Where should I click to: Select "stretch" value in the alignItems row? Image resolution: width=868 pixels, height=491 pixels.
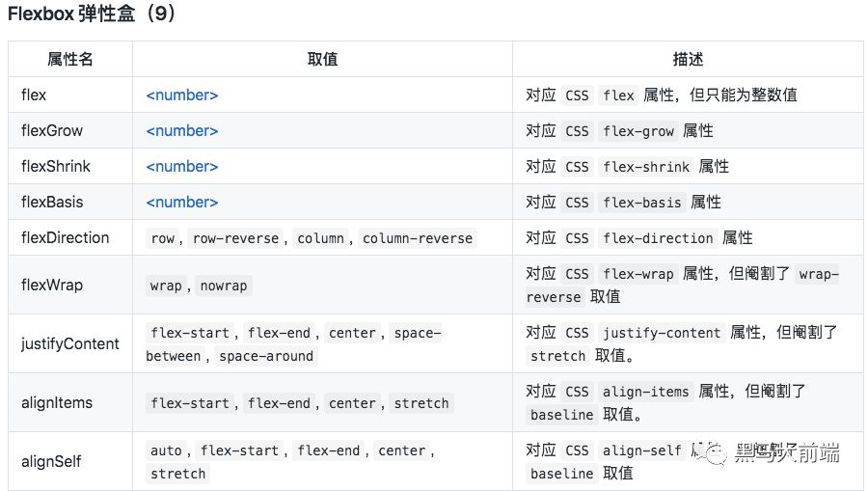tap(421, 403)
